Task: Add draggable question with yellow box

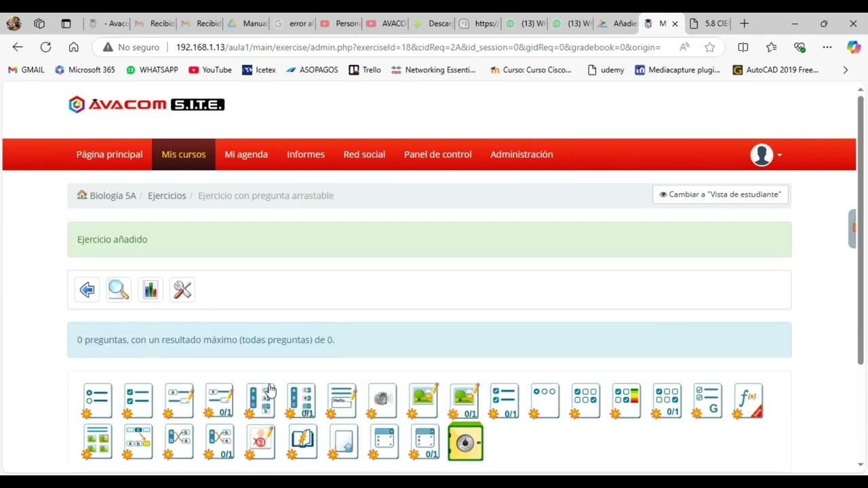Action: [138, 442]
